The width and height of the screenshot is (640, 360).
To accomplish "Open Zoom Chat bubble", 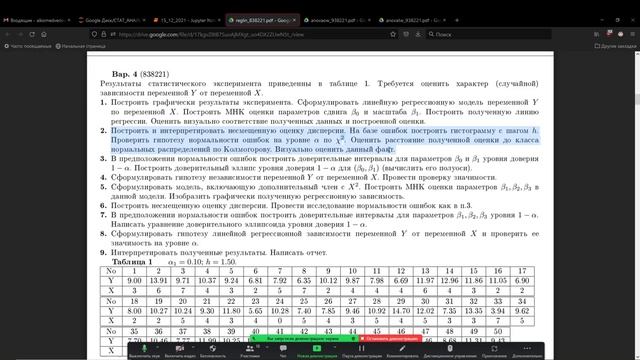I will [283, 351].
